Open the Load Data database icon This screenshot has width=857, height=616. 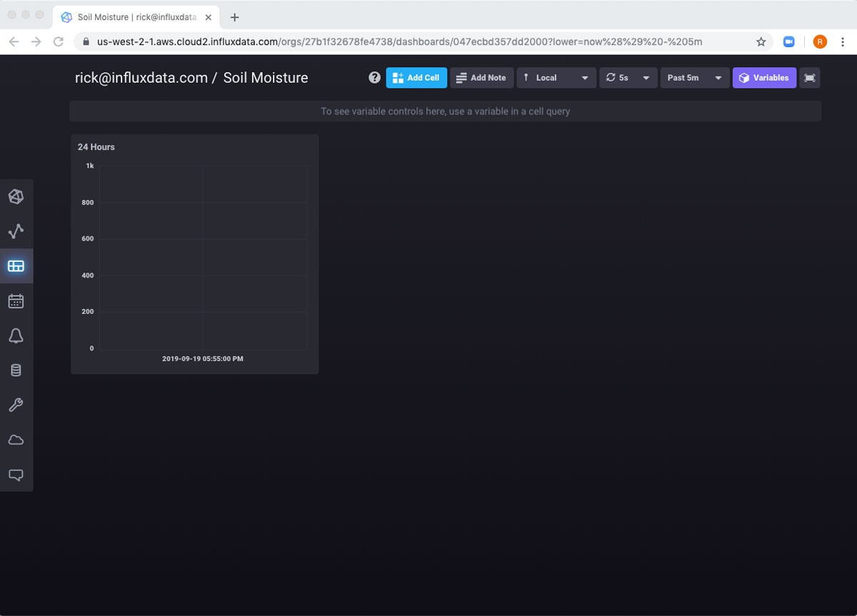(x=16, y=370)
